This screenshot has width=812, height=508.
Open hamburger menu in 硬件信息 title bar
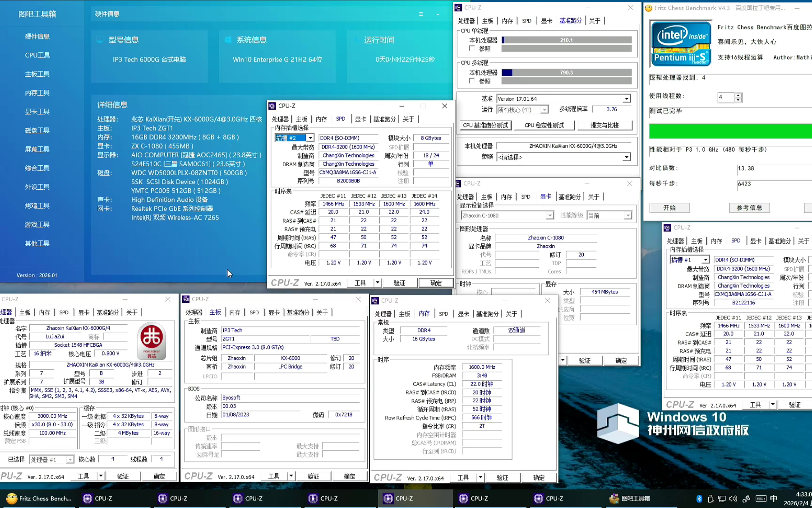(x=421, y=14)
